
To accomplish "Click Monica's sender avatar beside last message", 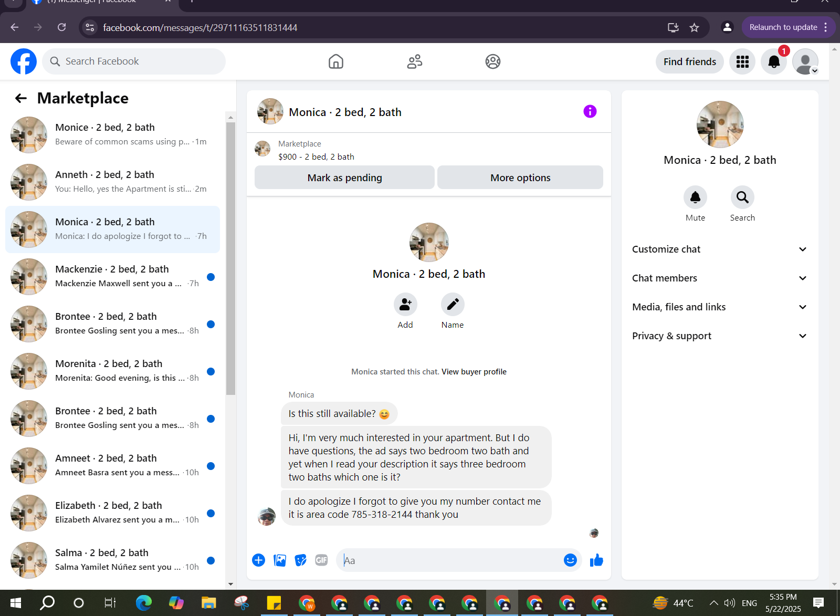I will (267, 516).
